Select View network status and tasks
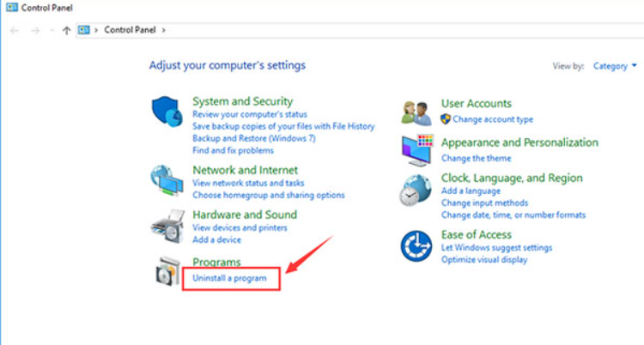The height and width of the screenshot is (345, 644). click(x=248, y=183)
